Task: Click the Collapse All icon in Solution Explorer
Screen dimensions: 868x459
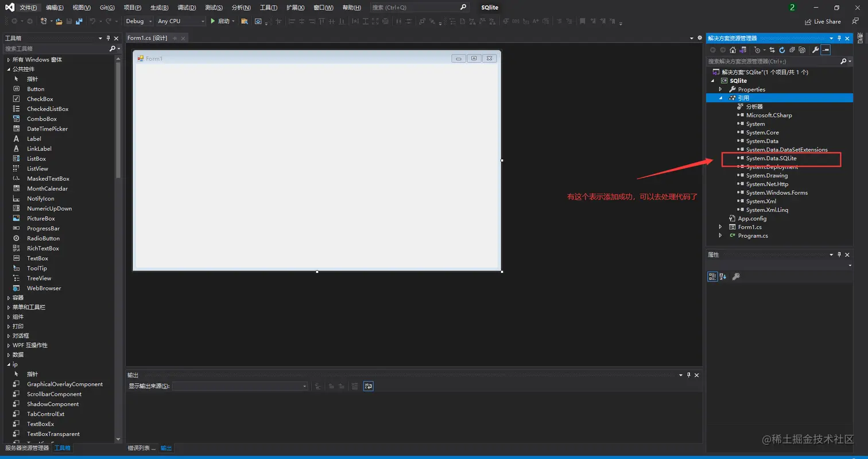Action: (792, 50)
